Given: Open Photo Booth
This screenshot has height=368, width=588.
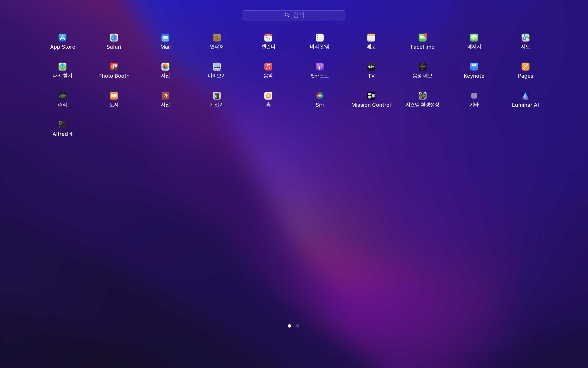Looking at the screenshot, I should [x=114, y=67].
